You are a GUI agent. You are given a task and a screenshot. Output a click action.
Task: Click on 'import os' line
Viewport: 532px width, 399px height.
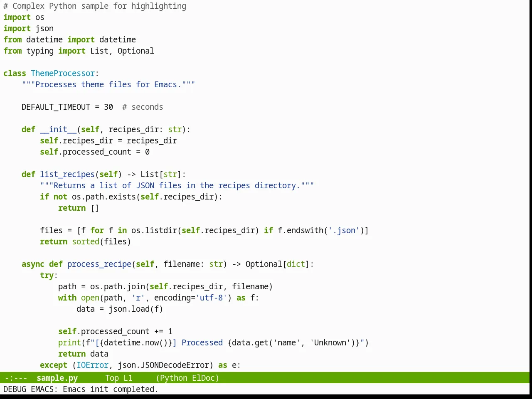[x=24, y=17]
